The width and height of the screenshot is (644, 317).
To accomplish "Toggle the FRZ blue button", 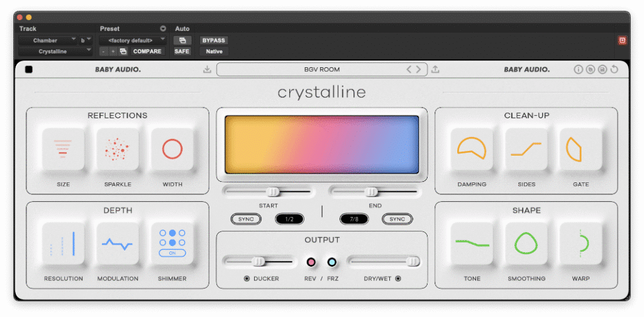I will pyautogui.click(x=332, y=262).
